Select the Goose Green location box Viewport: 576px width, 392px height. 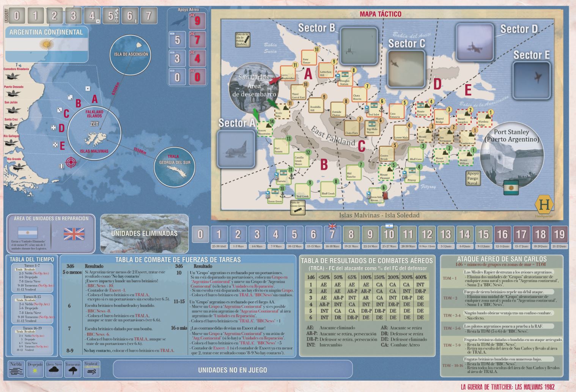click(275, 196)
